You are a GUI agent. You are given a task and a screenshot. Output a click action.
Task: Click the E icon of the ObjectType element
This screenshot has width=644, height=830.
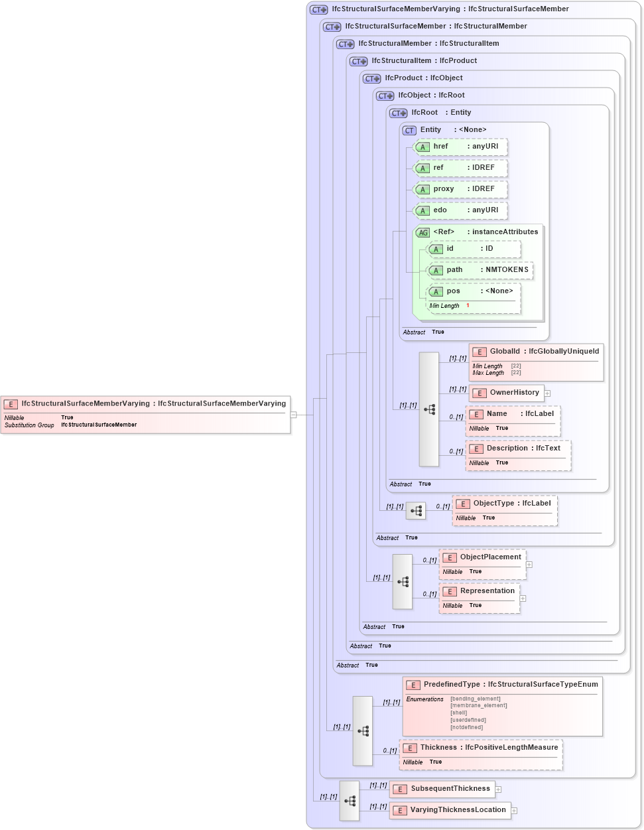click(x=463, y=504)
